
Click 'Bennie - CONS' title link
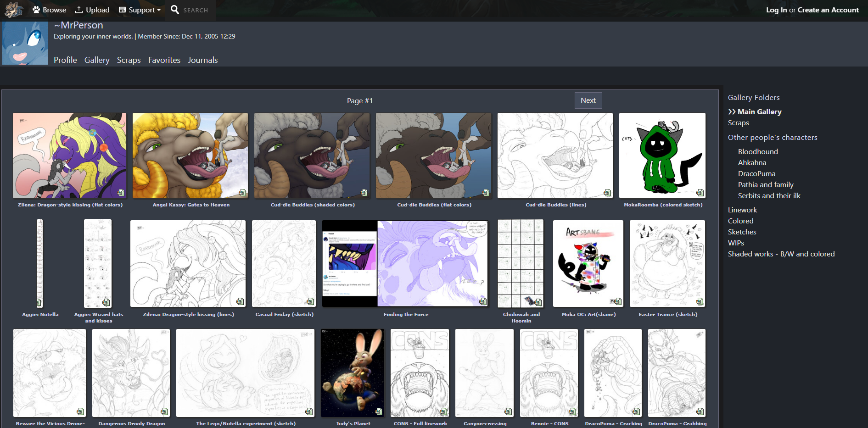pos(550,424)
